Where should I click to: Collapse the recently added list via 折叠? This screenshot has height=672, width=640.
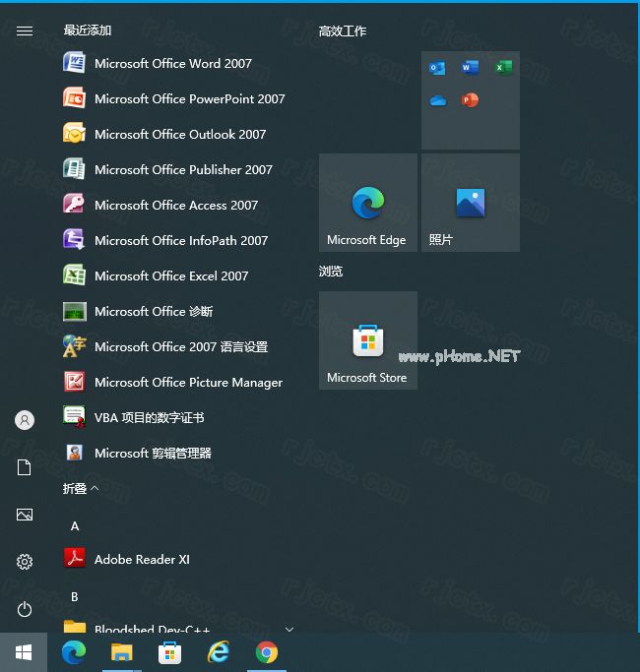point(81,488)
